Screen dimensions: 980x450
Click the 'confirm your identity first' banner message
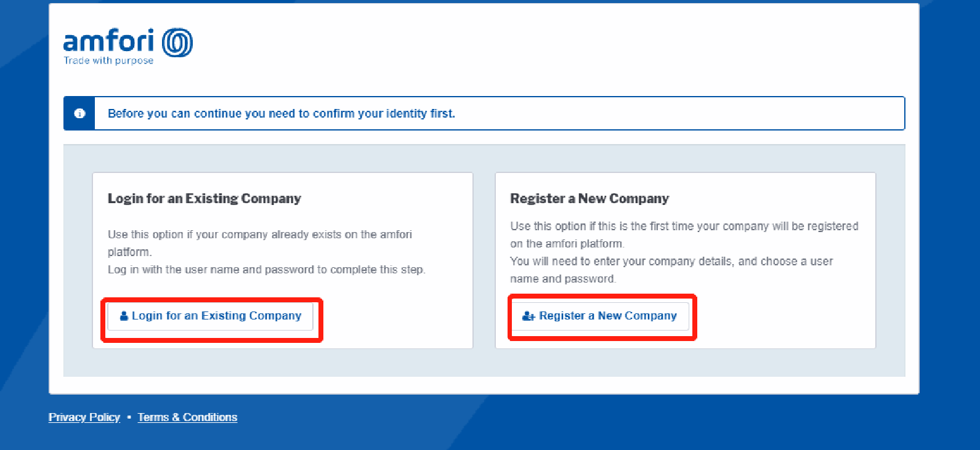(x=281, y=113)
